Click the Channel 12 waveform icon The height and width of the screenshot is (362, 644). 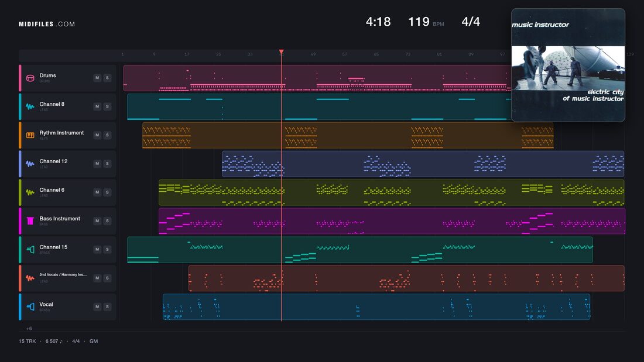(x=30, y=164)
